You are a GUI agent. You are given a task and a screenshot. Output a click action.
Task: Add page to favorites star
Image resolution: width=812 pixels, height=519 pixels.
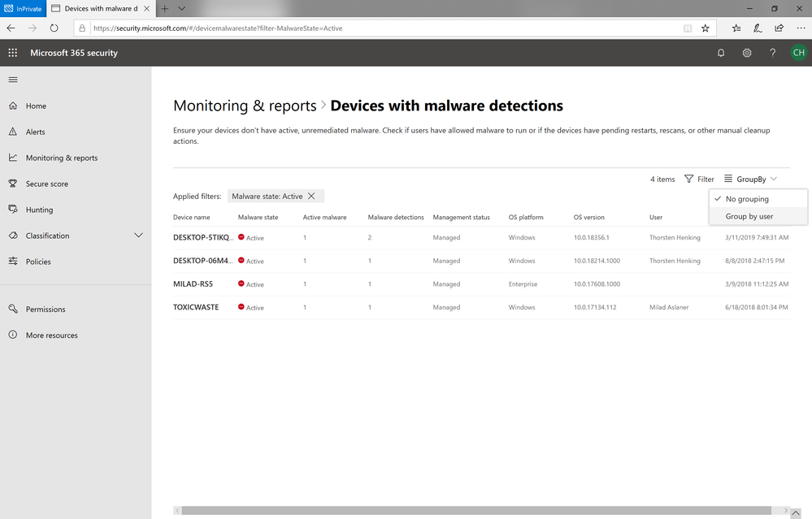tap(706, 28)
